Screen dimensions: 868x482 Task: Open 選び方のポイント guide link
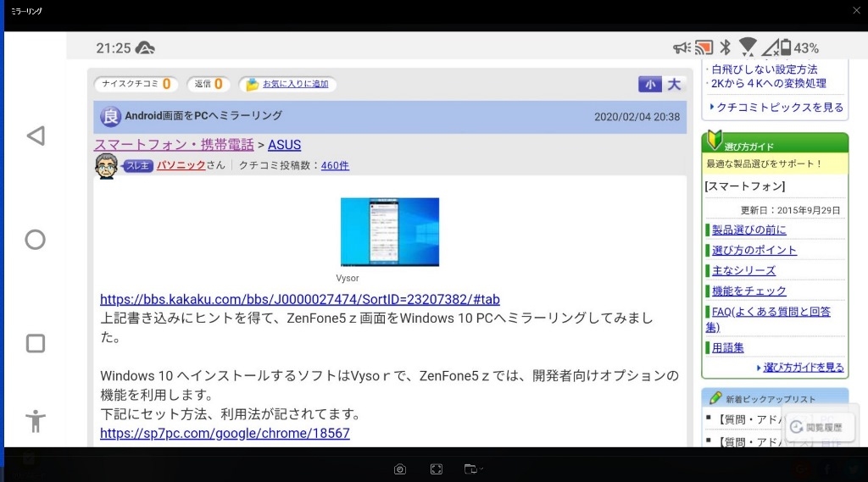coord(754,250)
